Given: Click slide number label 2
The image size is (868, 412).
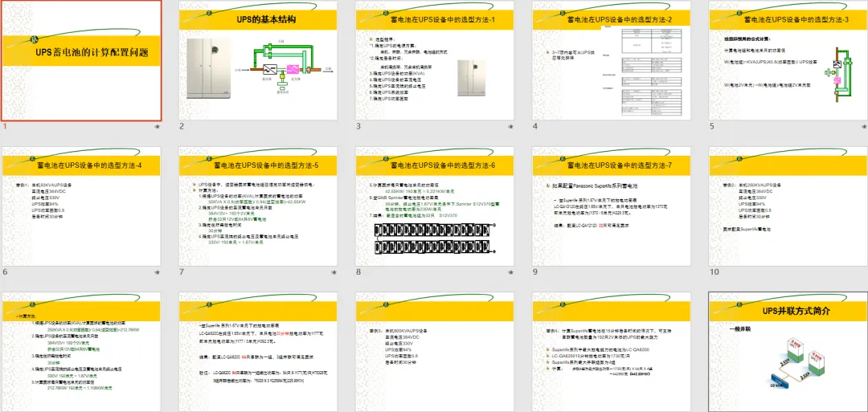Looking at the screenshot, I should (182, 127).
